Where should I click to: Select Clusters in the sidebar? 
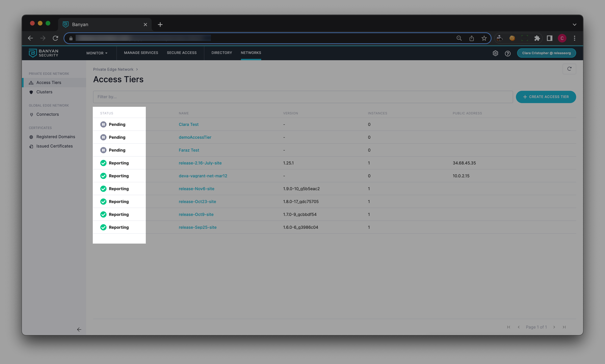44,92
